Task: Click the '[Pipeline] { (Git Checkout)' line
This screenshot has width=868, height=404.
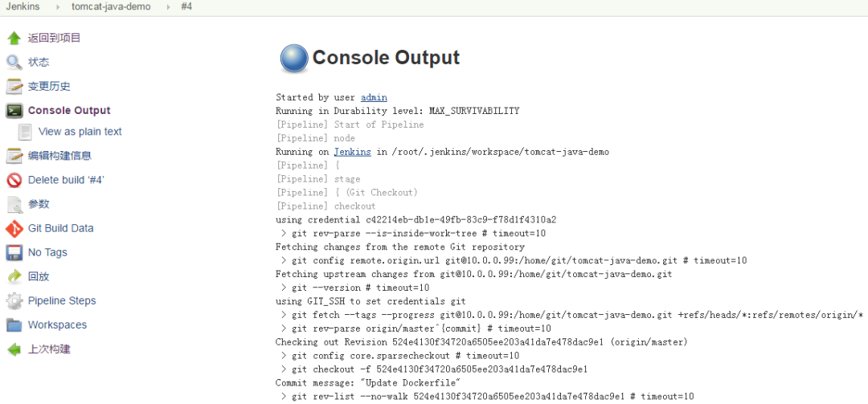Action: [346, 193]
